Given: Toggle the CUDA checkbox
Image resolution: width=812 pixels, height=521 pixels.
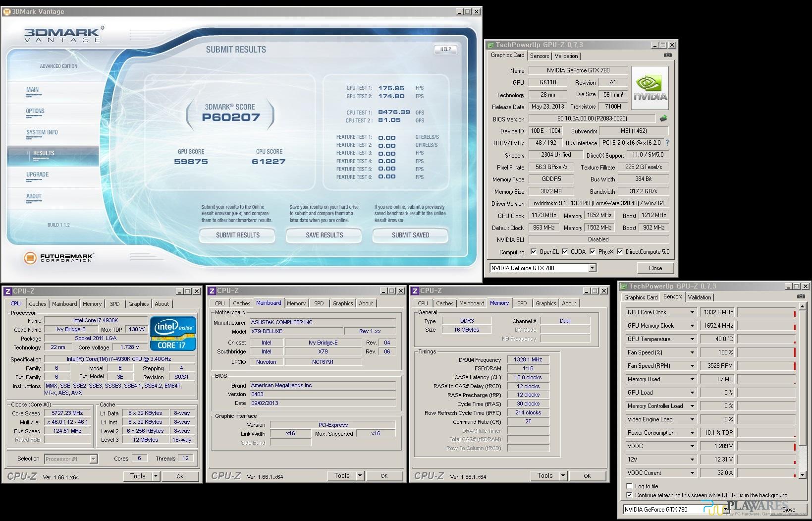Looking at the screenshot, I should [565, 252].
